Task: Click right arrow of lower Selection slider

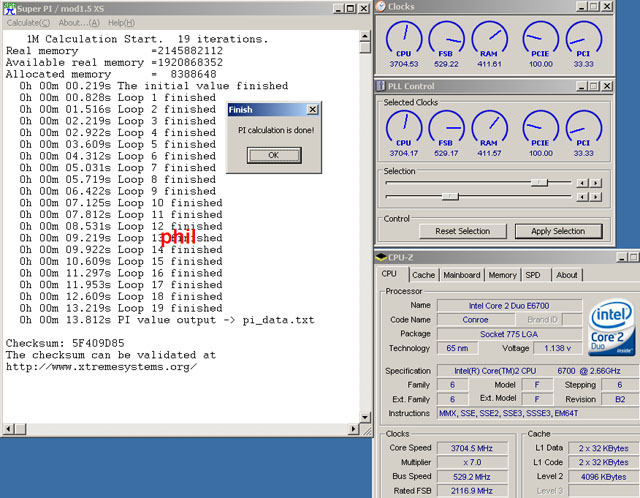Action: point(596,197)
